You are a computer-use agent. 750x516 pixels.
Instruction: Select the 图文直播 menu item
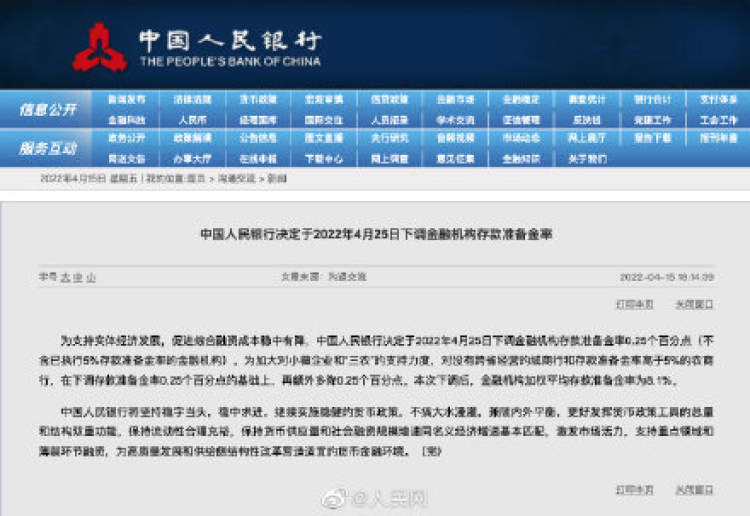tap(324, 138)
